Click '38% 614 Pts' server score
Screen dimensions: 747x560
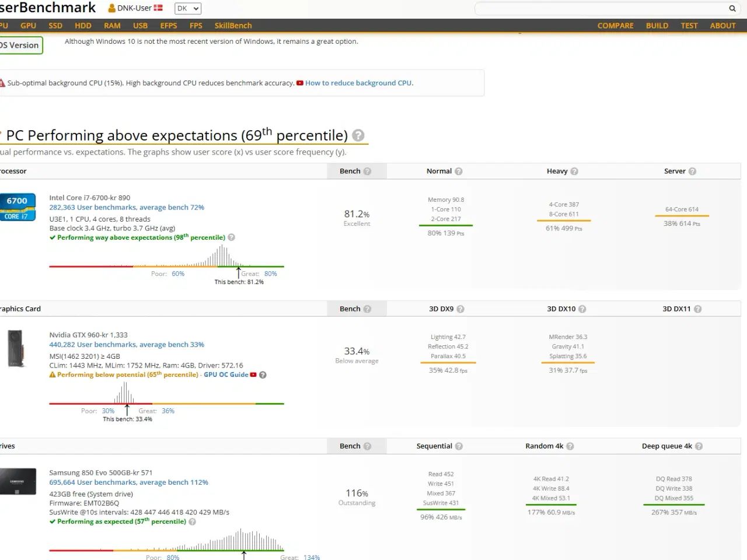pyautogui.click(x=682, y=223)
